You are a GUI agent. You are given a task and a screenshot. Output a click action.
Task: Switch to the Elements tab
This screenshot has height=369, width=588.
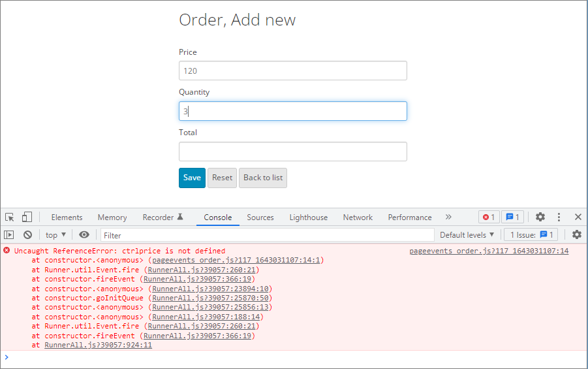coord(67,217)
